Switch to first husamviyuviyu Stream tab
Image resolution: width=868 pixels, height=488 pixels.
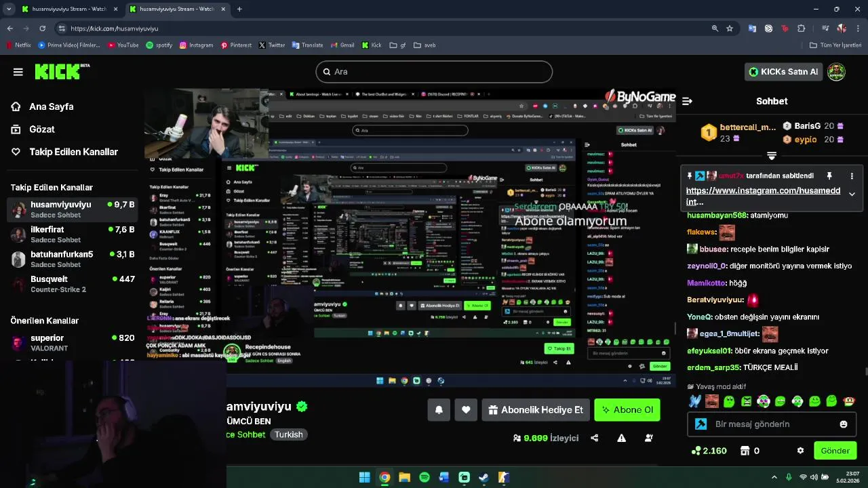point(70,9)
